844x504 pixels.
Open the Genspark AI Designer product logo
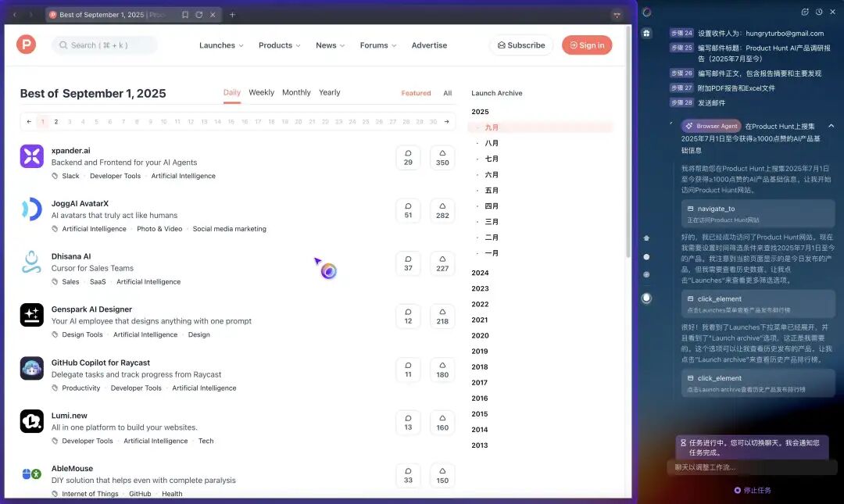(32, 315)
